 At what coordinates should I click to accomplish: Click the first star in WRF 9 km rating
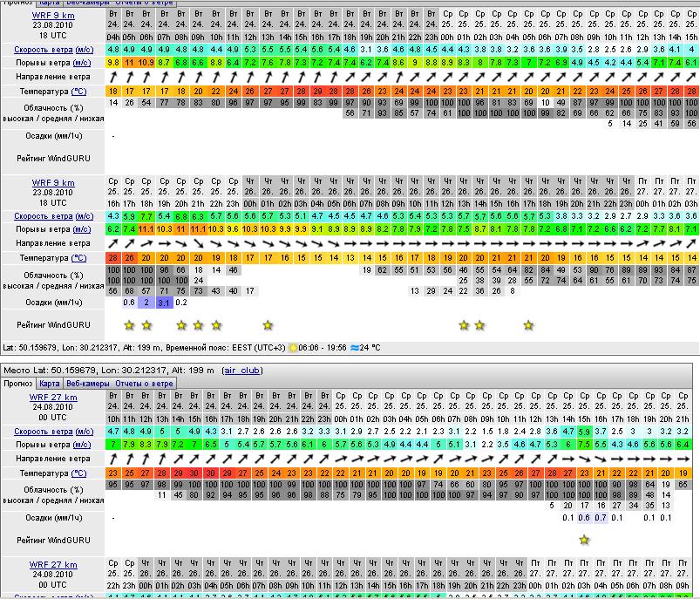[129, 325]
